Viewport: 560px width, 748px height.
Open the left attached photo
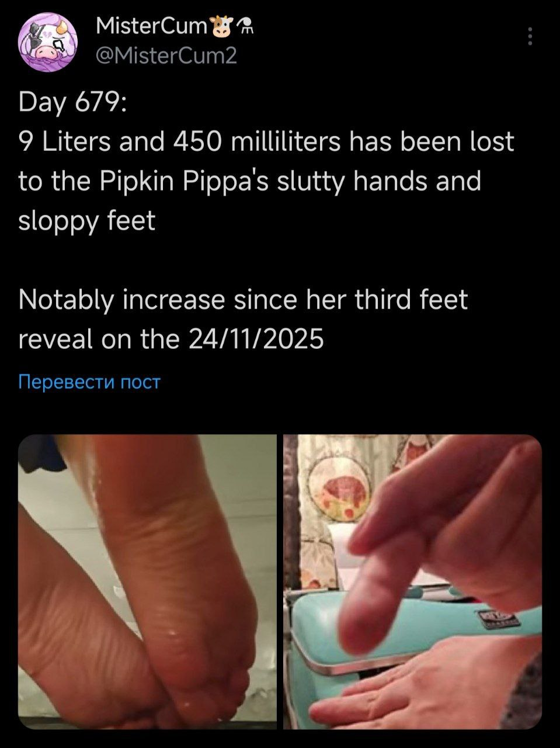[x=147, y=581]
